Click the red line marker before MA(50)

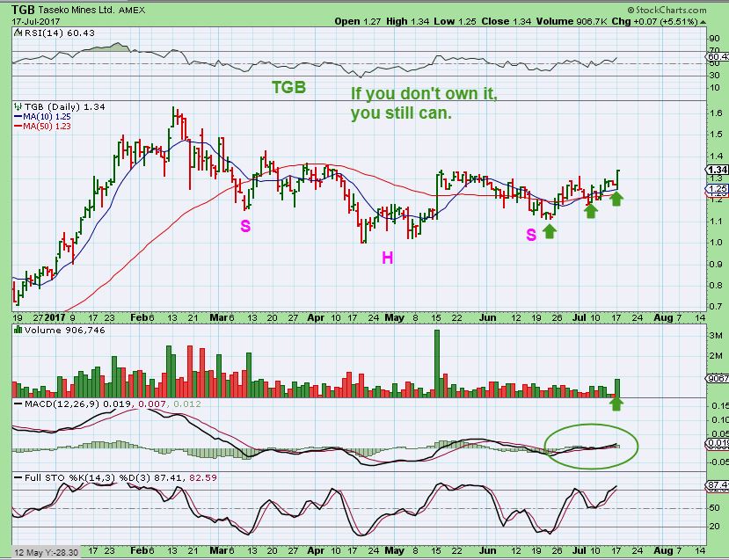point(18,126)
